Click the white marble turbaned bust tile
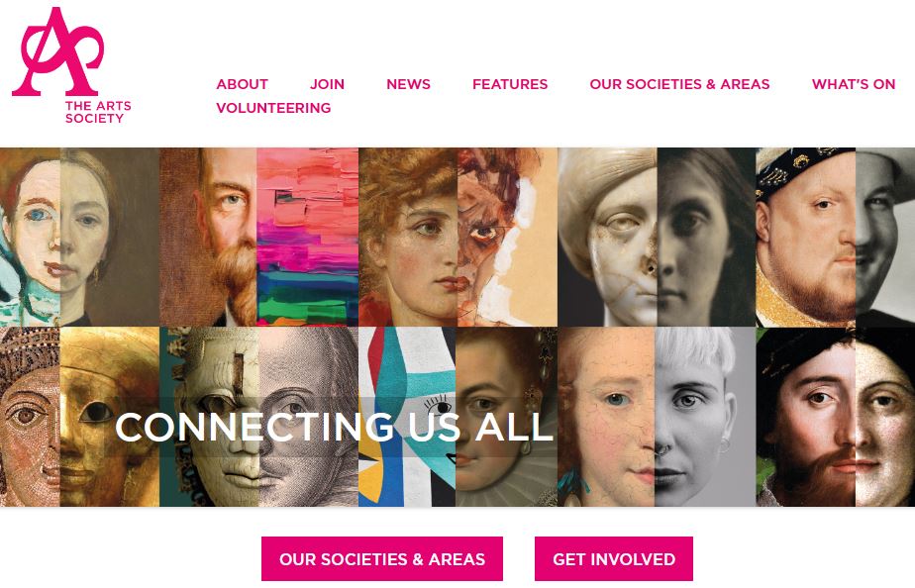Viewport: 915px width, 588px height. coord(607,237)
